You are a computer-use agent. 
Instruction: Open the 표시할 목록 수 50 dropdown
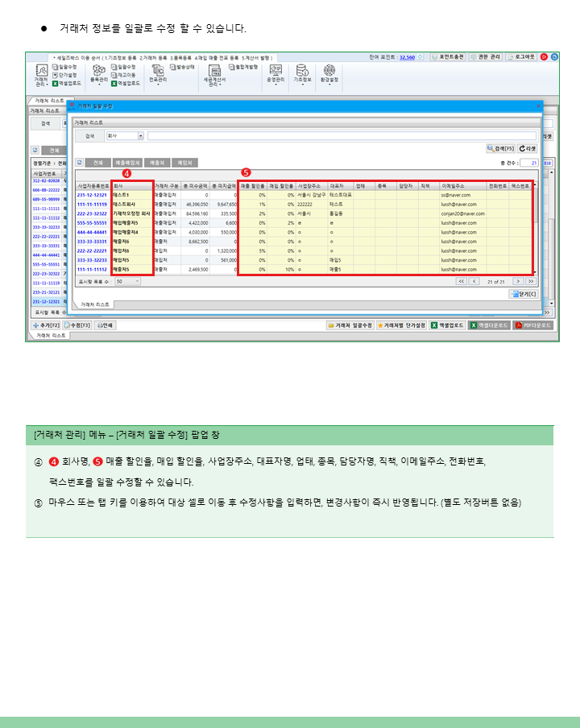(x=128, y=281)
